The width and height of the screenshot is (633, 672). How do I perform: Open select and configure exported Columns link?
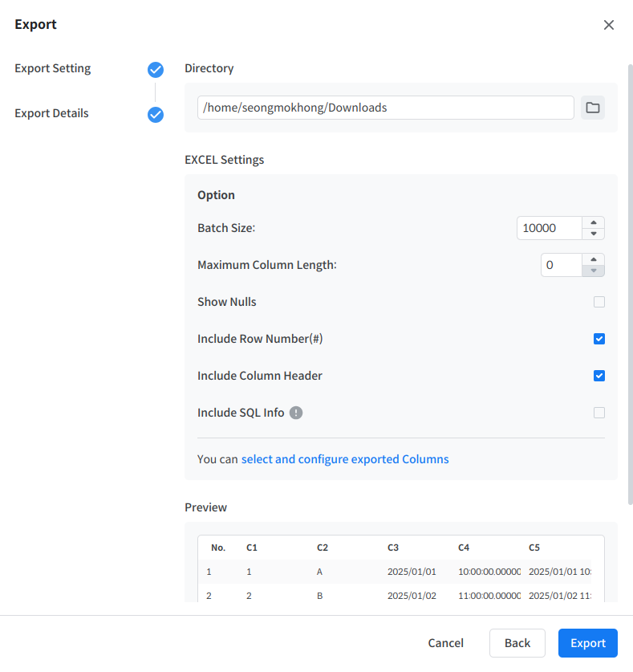pos(345,459)
